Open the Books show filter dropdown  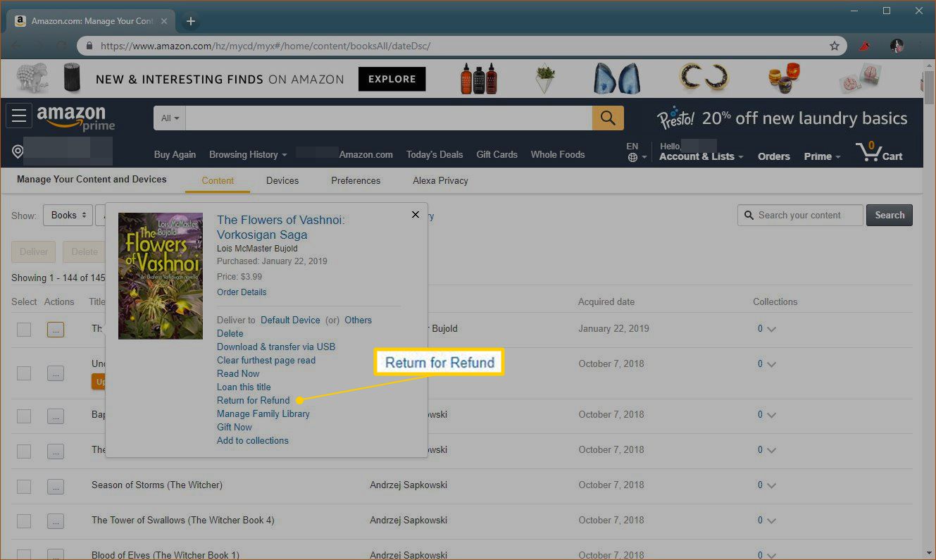tap(68, 216)
